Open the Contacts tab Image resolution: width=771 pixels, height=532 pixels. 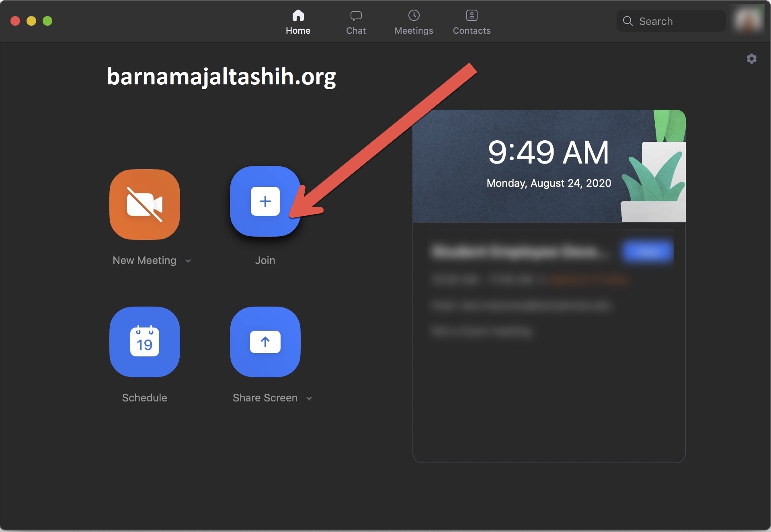click(x=472, y=22)
